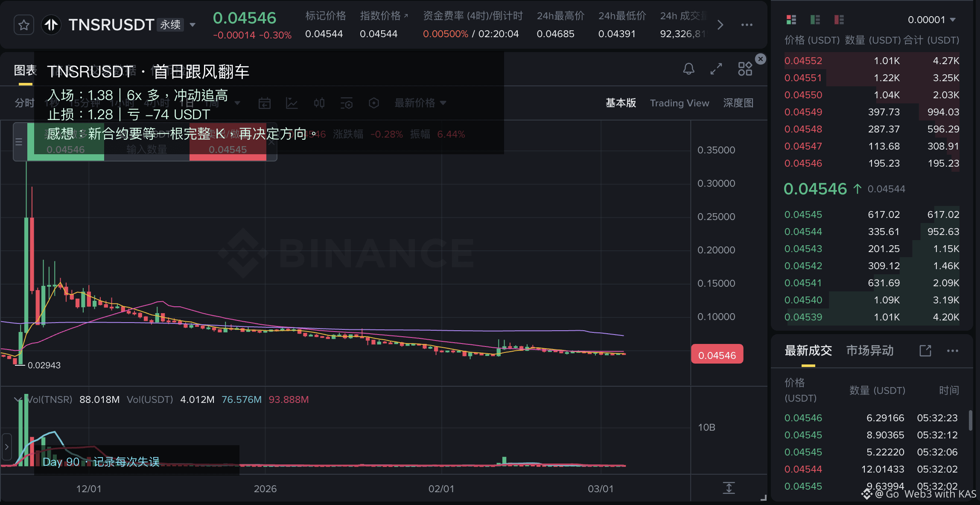Expand more time intervals dropdown arrow
980x505 pixels.
(237, 103)
